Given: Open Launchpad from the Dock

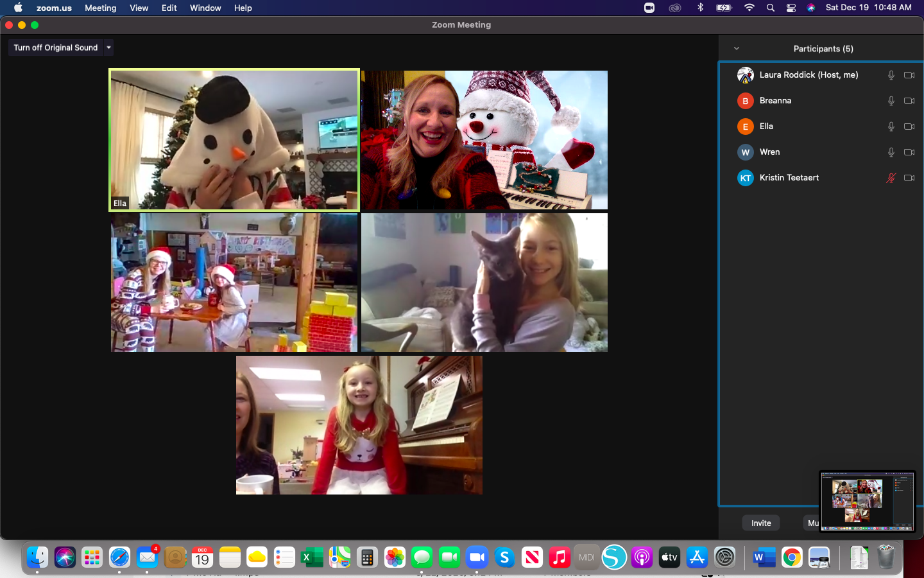Looking at the screenshot, I should pos(92,557).
